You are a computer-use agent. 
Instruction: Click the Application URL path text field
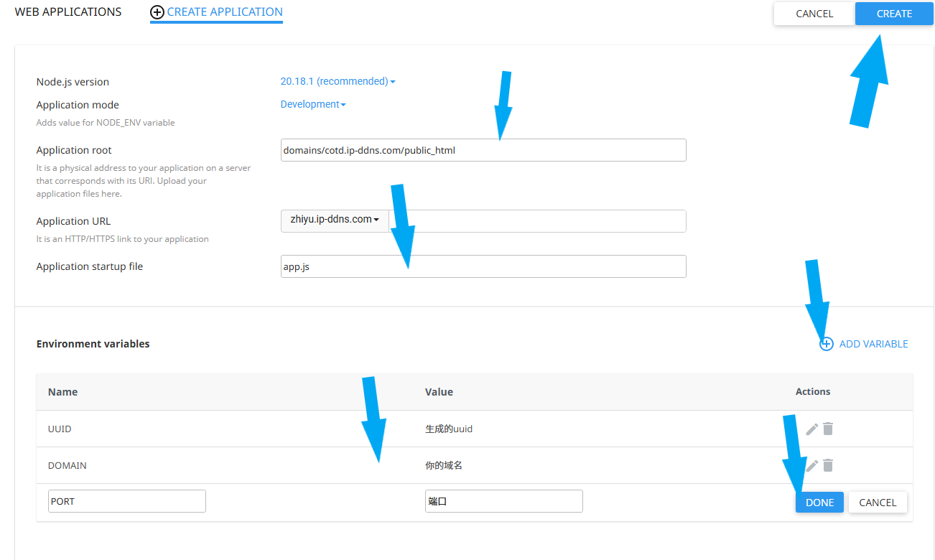537,221
